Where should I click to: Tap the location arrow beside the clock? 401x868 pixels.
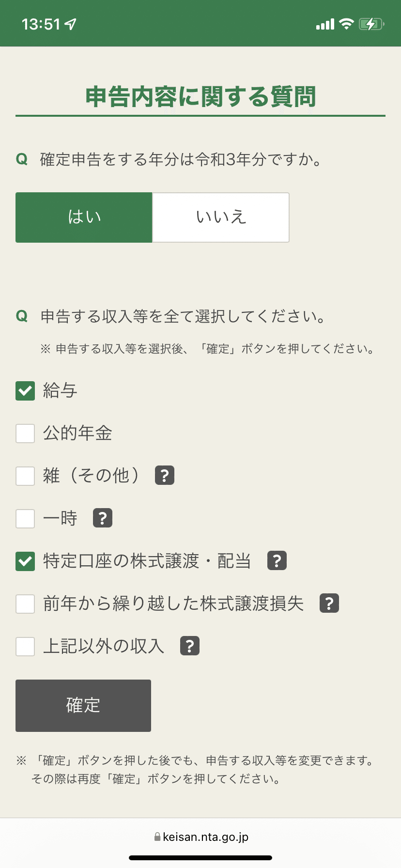(x=71, y=24)
